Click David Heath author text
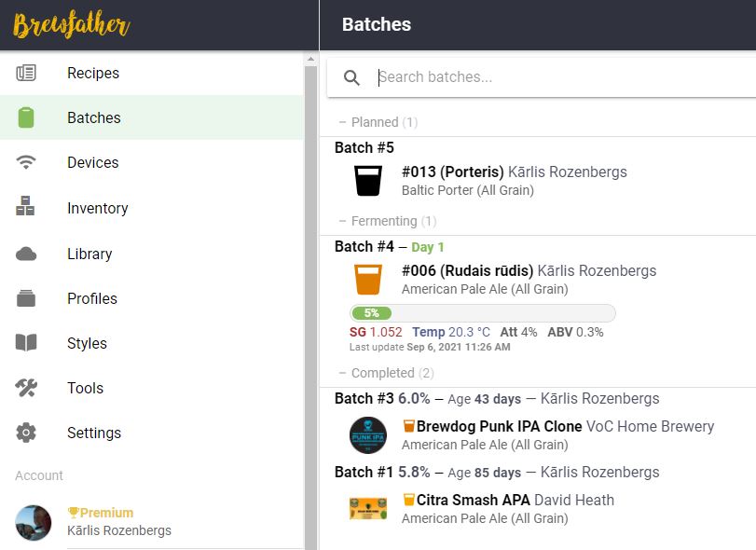 [x=574, y=500]
